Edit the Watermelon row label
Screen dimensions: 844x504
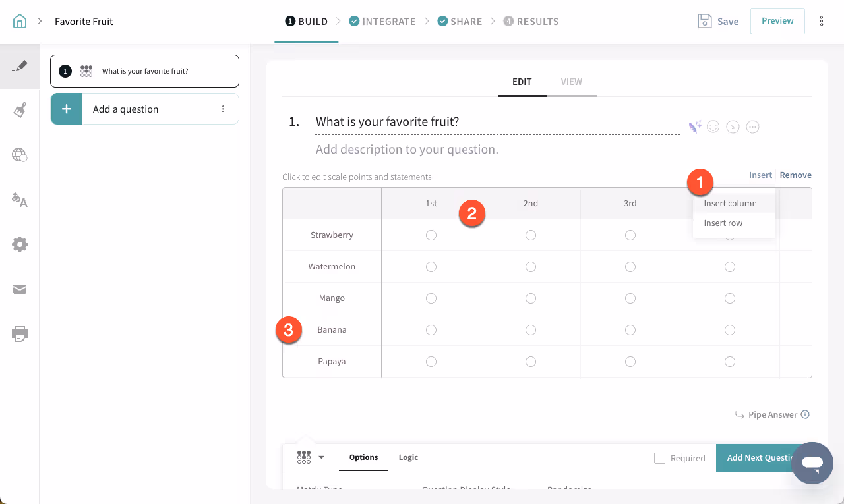pyautogui.click(x=332, y=267)
